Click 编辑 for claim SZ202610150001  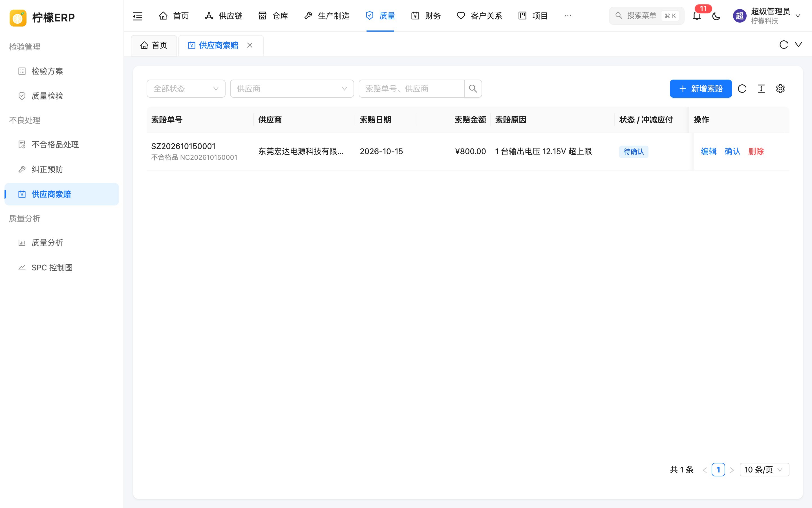[709, 152]
